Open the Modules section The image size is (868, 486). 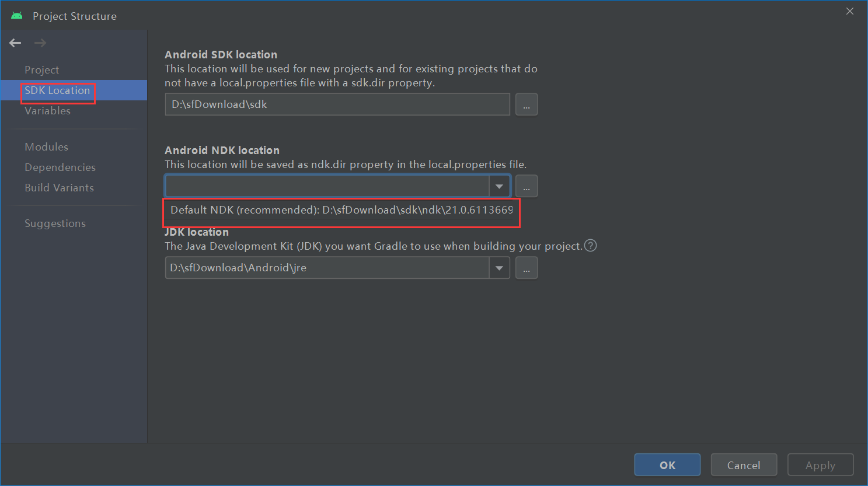[46, 147]
